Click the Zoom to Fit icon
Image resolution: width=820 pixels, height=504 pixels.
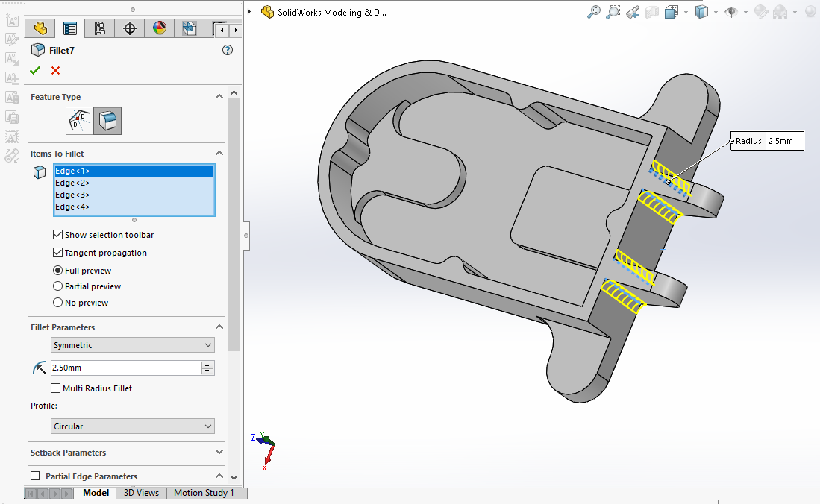594,12
